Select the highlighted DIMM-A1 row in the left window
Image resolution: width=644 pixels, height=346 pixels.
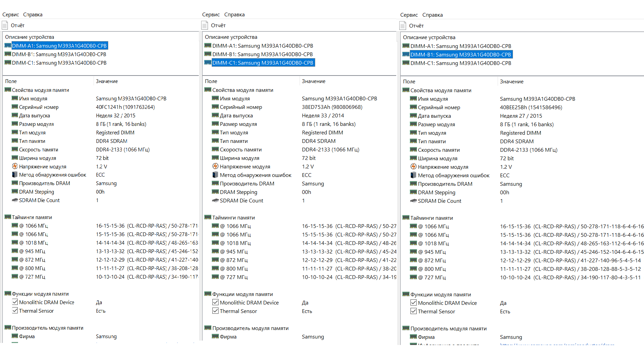click(x=59, y=46)
